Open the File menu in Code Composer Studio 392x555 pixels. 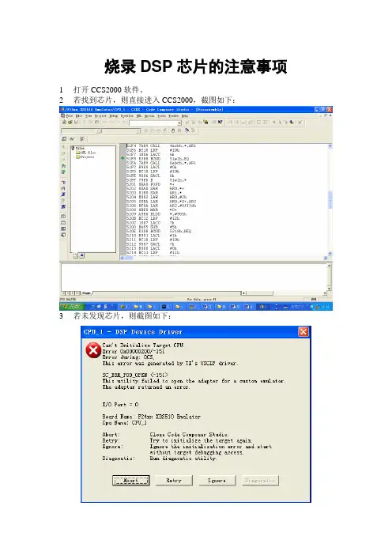click(70, 115)
